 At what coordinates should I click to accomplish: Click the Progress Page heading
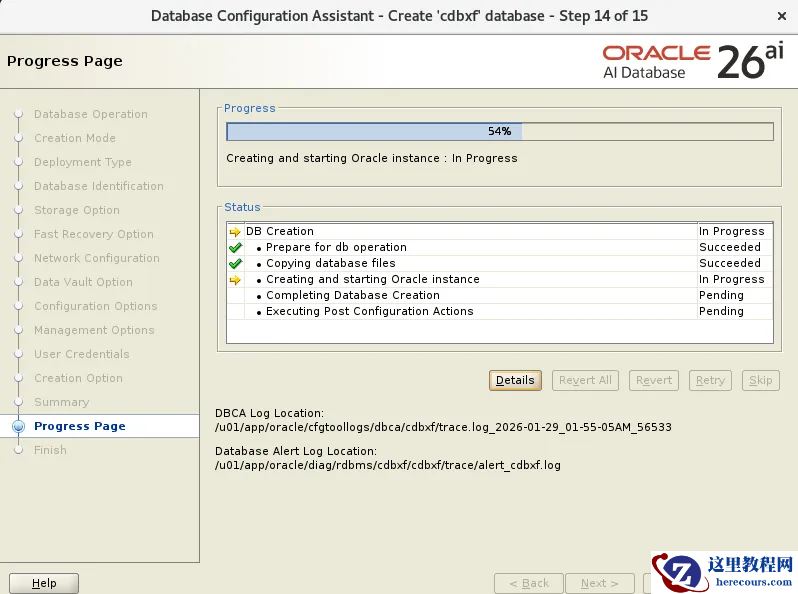click(x=65, y=61)
